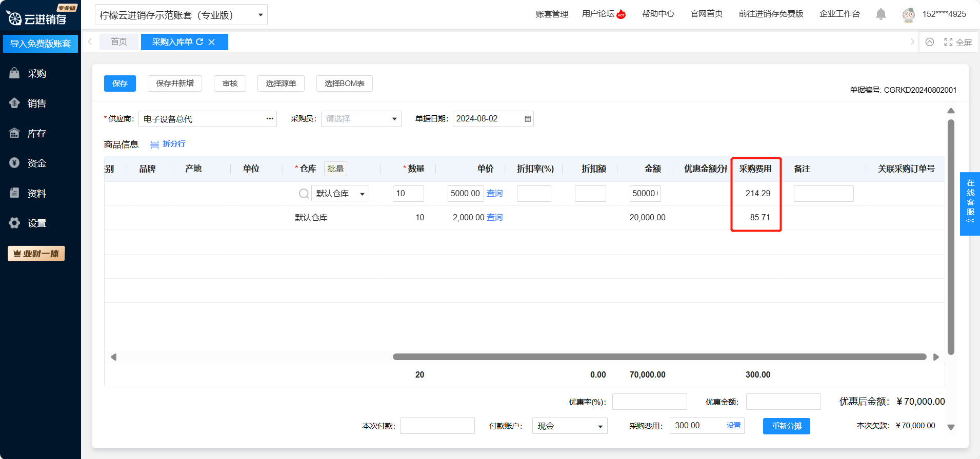Open the 采购 sidebar module
The image size is (980, 459).
click(x=29, y=73)
